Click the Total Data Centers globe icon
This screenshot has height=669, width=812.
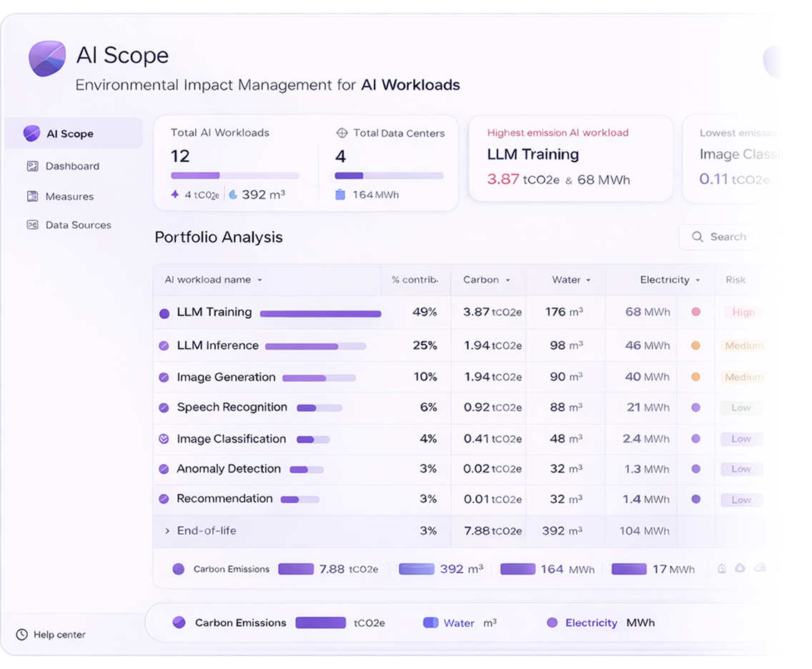342,133
